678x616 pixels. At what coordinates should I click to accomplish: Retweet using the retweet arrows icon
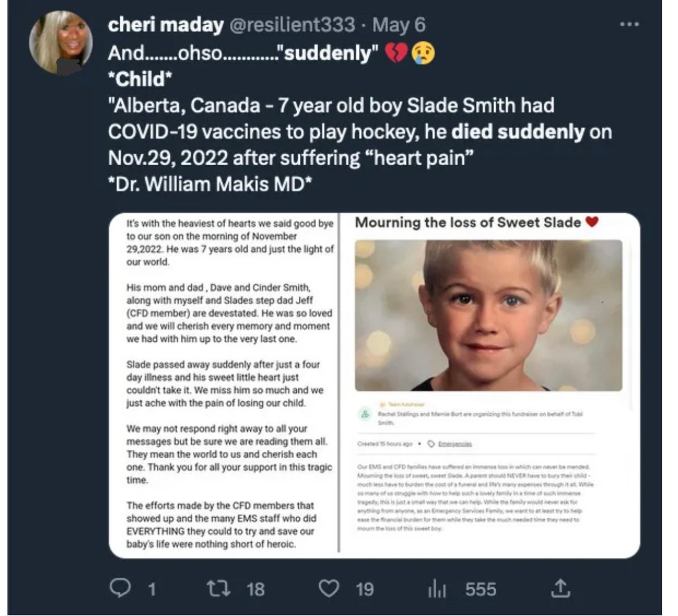218,588
